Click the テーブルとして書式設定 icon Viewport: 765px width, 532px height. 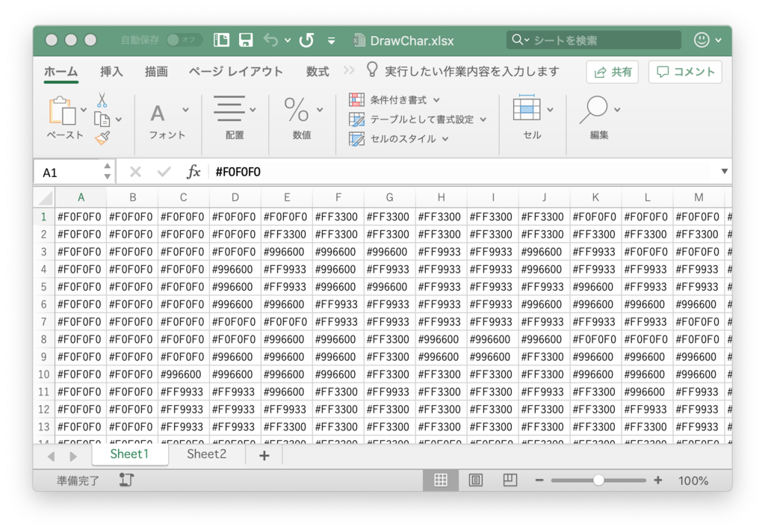tap(356, 120)
